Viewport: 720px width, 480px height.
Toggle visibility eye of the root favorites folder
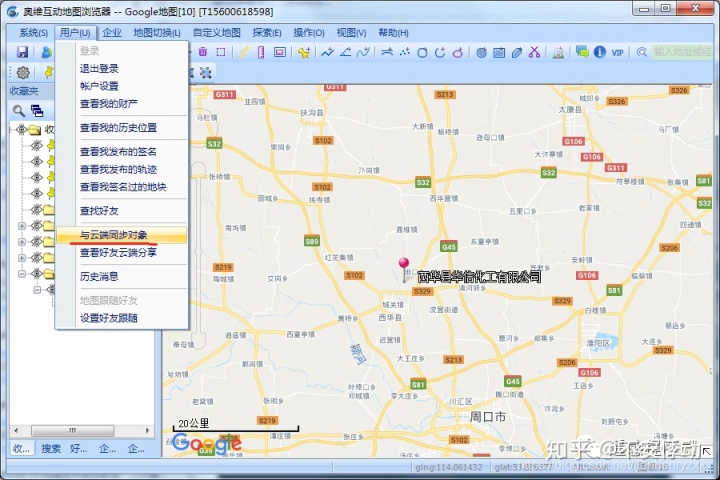pos(21,130)
